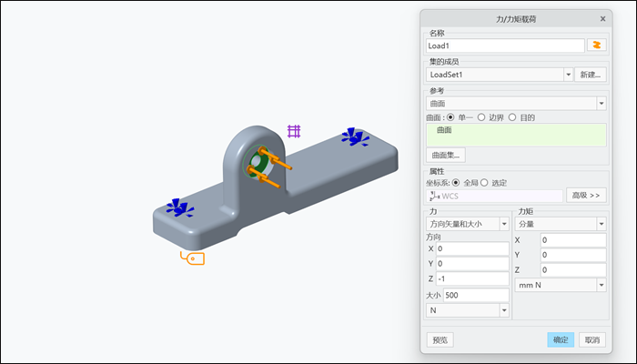Viewport: 637px width, 364px height.
Task: Open the 方向矢量和大小 force dropdown
Action: point(504,224)
